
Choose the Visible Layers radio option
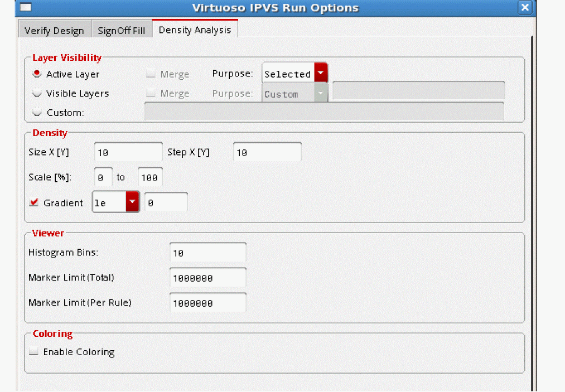[37, 93]
